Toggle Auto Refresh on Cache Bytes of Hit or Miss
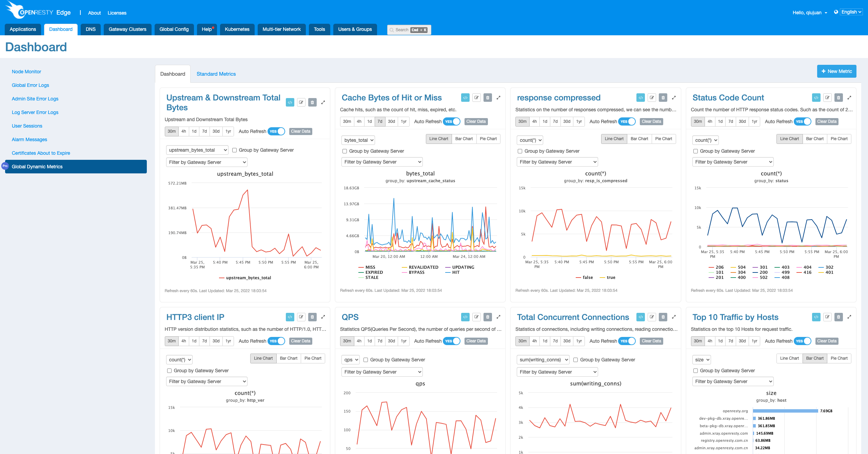The height and width of the screenshot is (454, 868). coord(452,121)
